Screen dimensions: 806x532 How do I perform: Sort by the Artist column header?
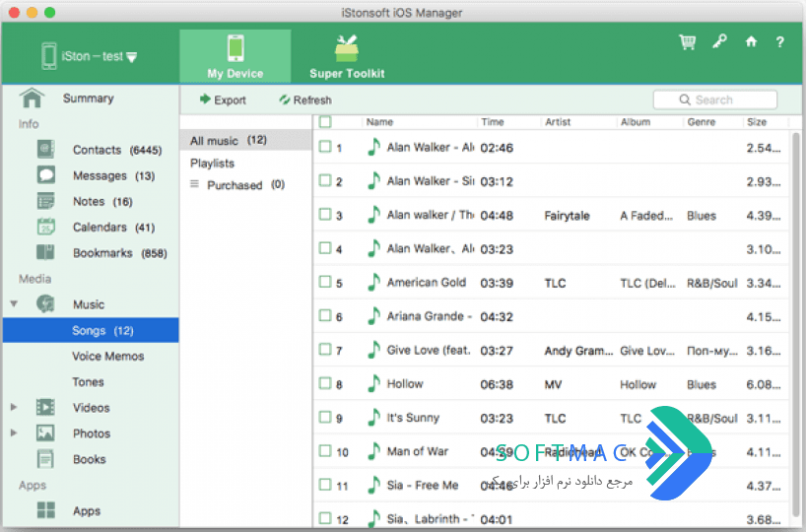[558, 122]
